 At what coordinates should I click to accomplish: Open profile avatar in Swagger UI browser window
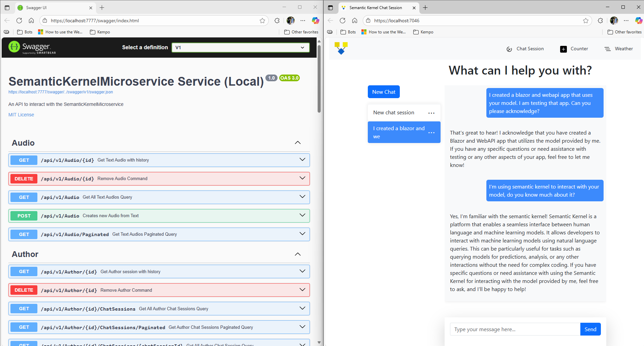[291, 21]
